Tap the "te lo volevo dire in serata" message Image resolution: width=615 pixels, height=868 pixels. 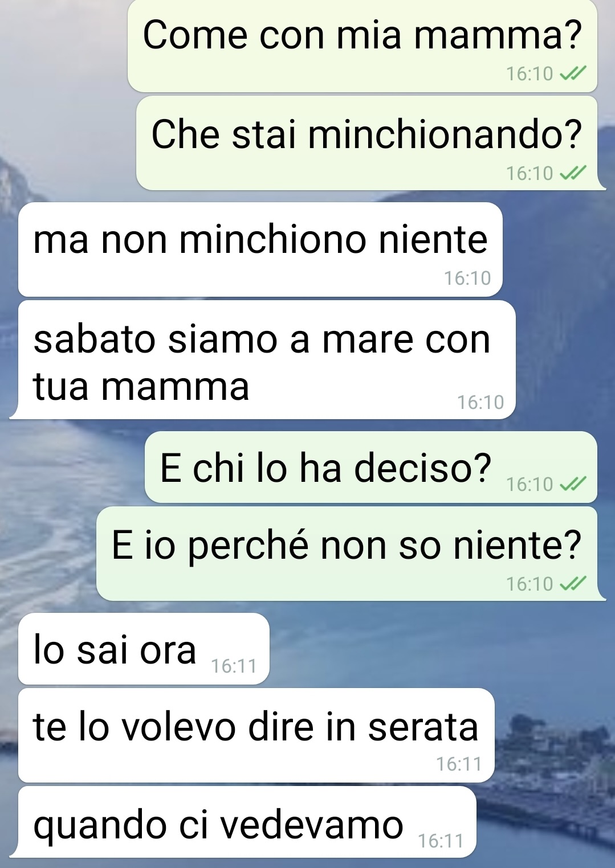(256, 735)
